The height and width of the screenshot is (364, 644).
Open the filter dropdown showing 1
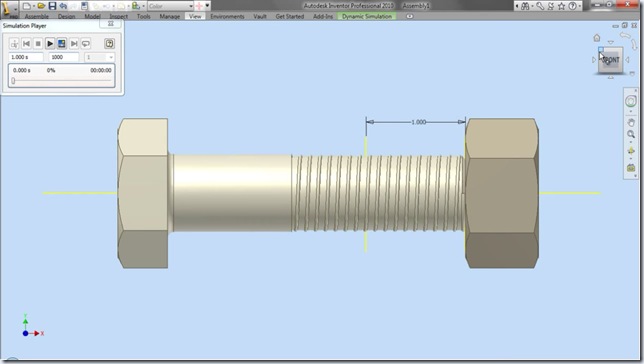[99, 57]
